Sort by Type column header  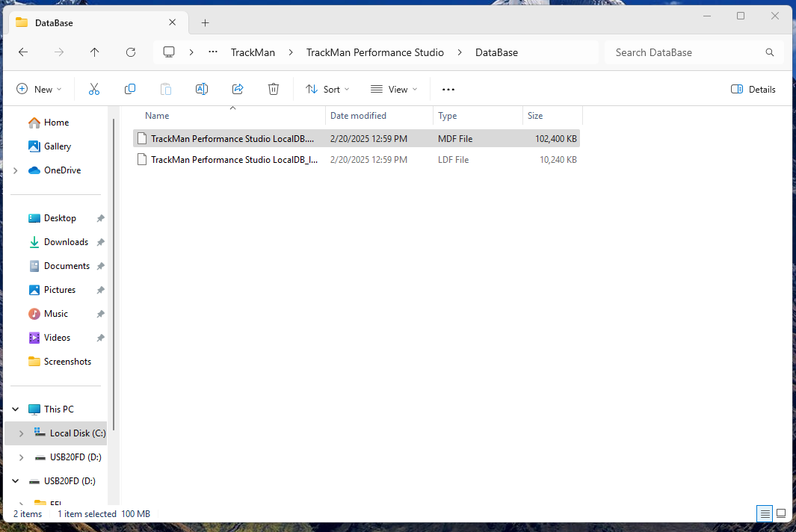point(478,116)
